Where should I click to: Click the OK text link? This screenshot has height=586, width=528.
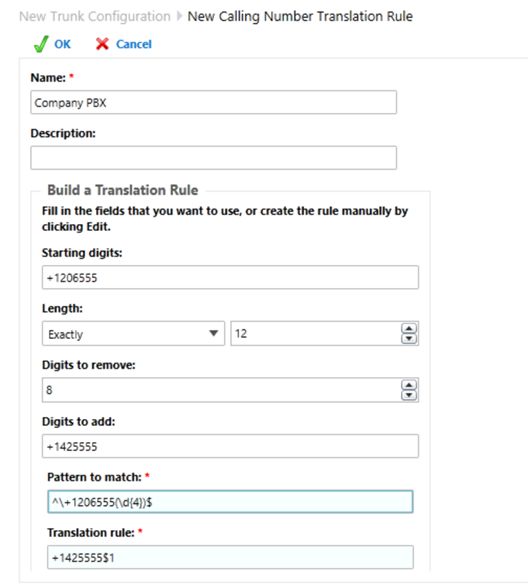(62, 44)
